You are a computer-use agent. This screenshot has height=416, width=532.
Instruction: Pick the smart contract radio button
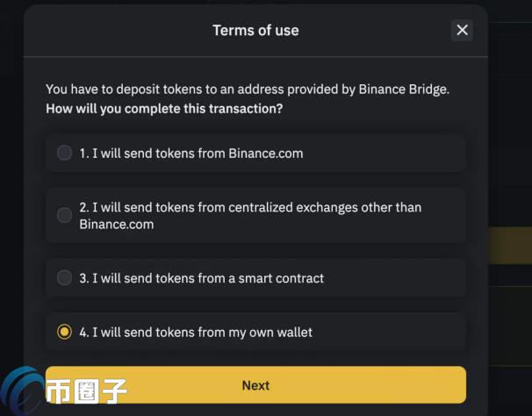coord(64,277)
